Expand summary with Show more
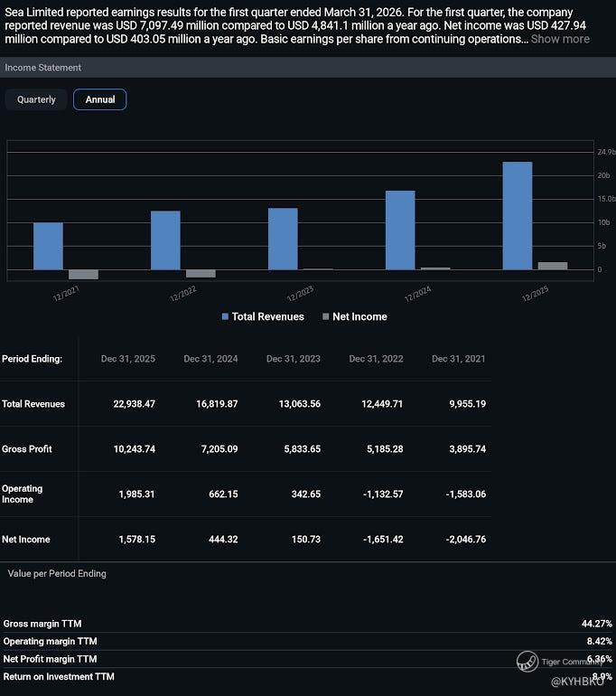This screenshot has height=696, width=616. [x=560, y=39]
